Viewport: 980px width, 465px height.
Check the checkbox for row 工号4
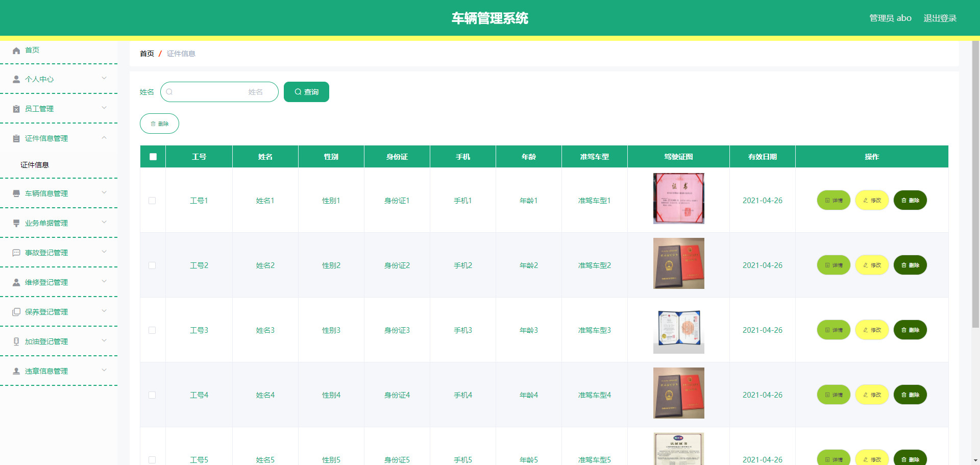(x=152, y=395)
